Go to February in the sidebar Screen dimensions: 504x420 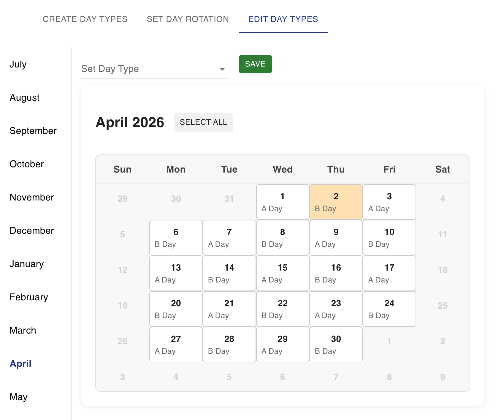[29, 297]
